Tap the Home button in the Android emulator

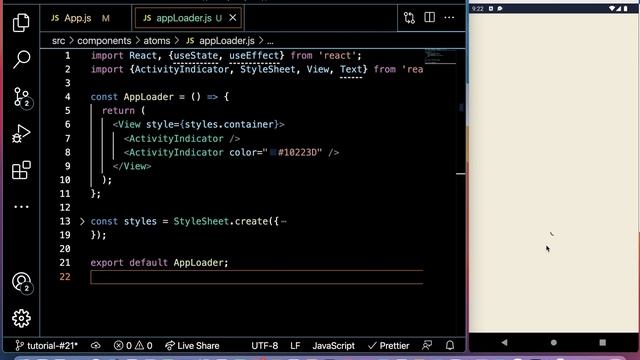point(553,342)
